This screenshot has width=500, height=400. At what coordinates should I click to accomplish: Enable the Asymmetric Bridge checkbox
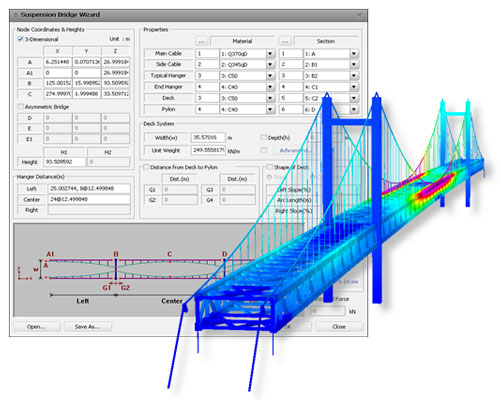pyautogui.click(x=20, y=107)
